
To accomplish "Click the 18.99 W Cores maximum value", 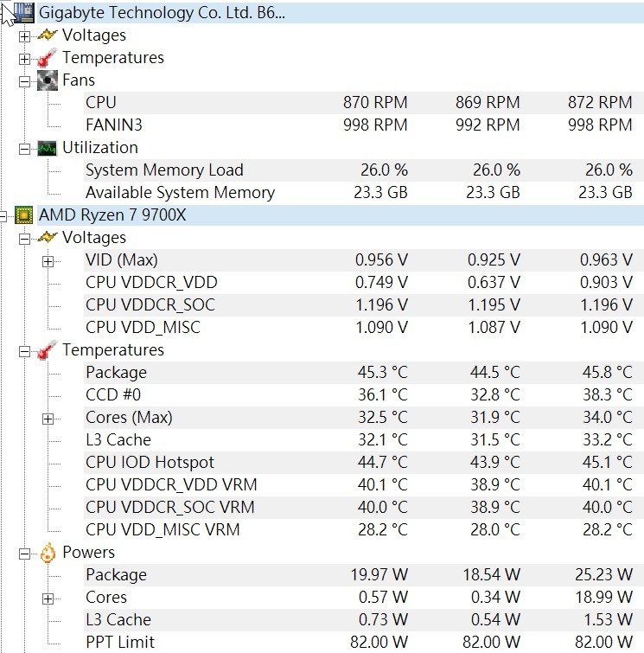I will 603,597.
